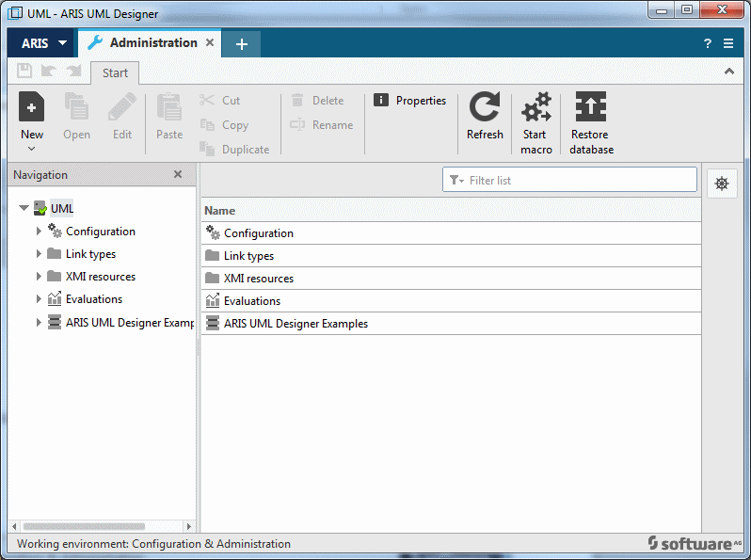The image size is (751, 560).
Task: Select the Start ribbon tab
Action: (x=115, y=72)
